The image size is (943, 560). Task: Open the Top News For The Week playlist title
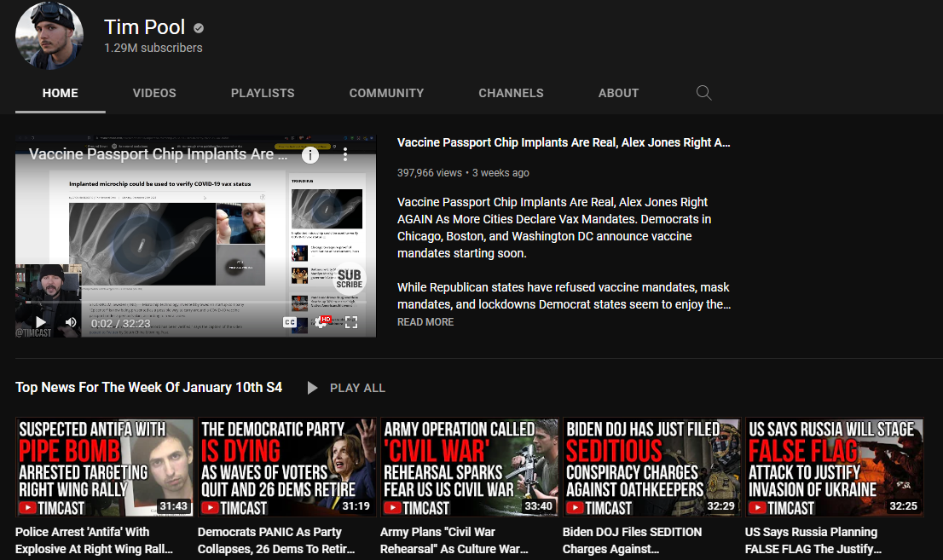coord(148,387)
